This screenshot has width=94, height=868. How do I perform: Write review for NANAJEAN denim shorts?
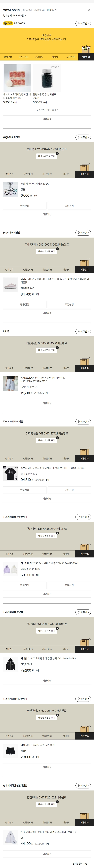click(47, 403)
